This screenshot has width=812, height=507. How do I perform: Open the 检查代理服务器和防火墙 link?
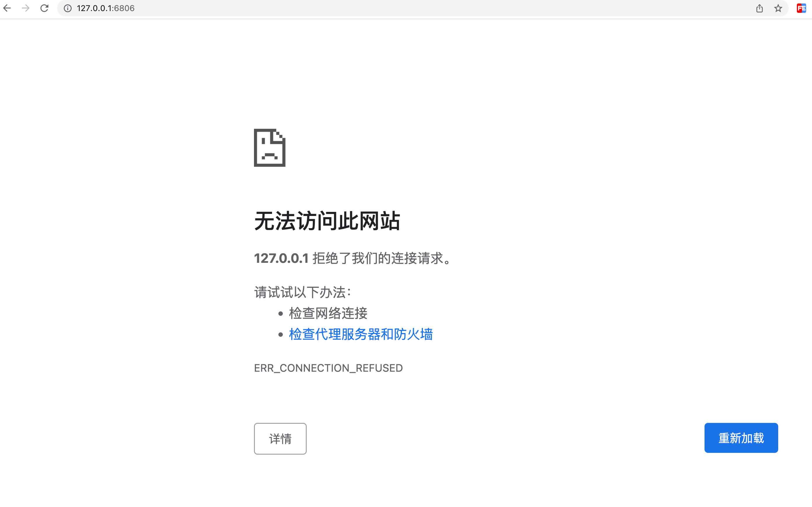point(361,334)
